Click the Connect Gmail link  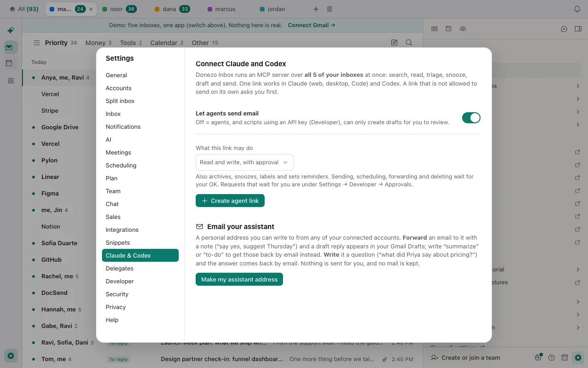tap(311, 25)
